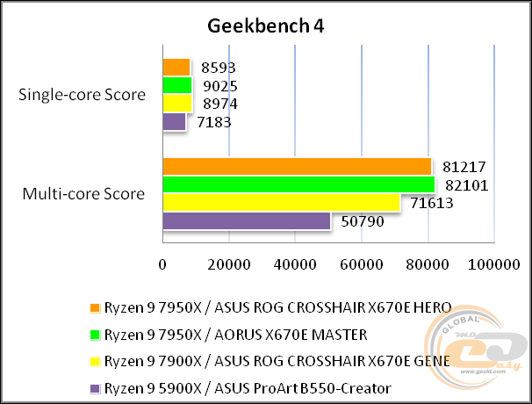Select the Single-core Score axis label

[82, 95]
